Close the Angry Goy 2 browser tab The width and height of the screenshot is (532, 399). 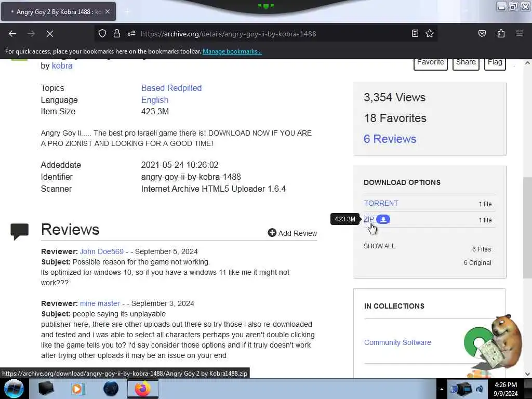click(x=107, y=11)
